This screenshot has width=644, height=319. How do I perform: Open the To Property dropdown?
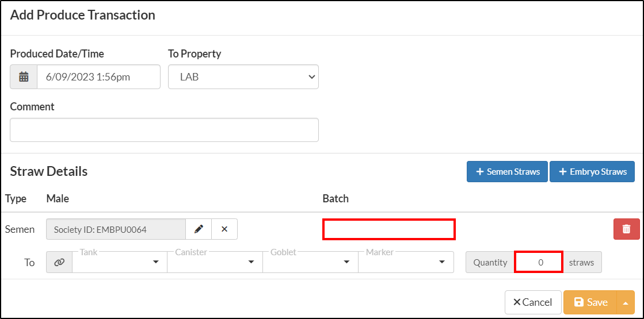(243, 76)
